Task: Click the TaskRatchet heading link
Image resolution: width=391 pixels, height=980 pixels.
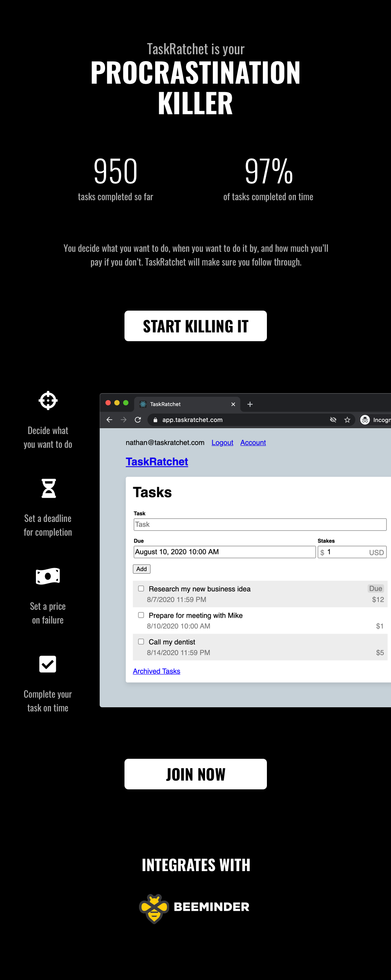Action: (157, 462)
